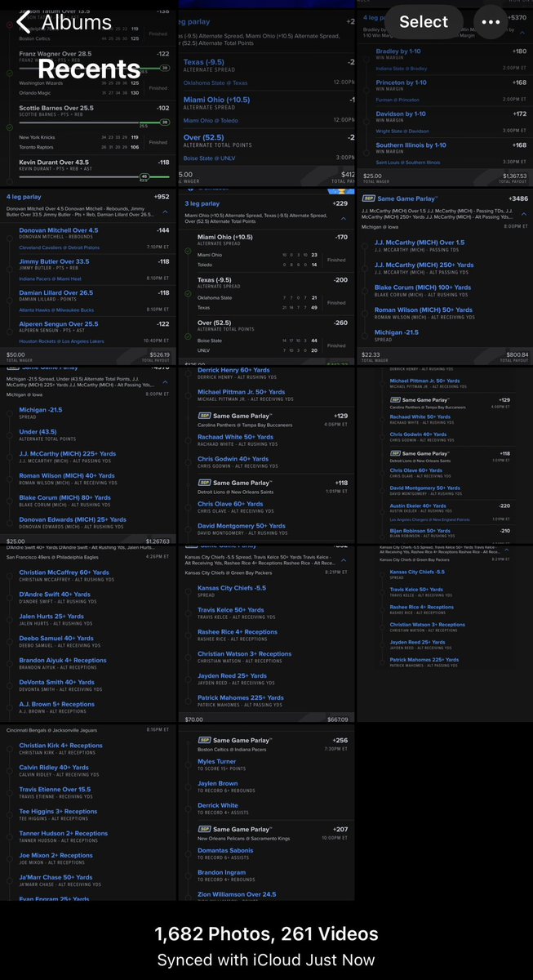Tap the '1,682 Photos, 261 Videos' count
This screenshot has width=533, height=980.
pyautogui.click(x=266, y=933)
